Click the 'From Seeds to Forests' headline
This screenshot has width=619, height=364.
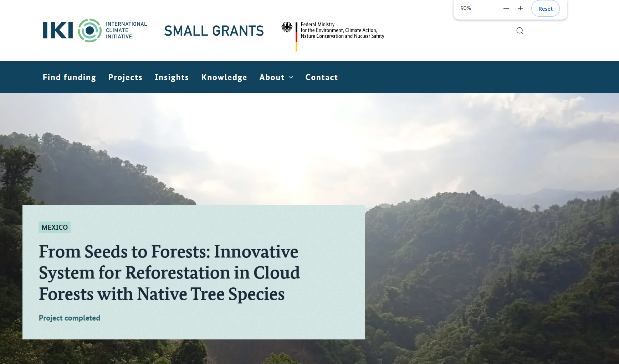169,273
